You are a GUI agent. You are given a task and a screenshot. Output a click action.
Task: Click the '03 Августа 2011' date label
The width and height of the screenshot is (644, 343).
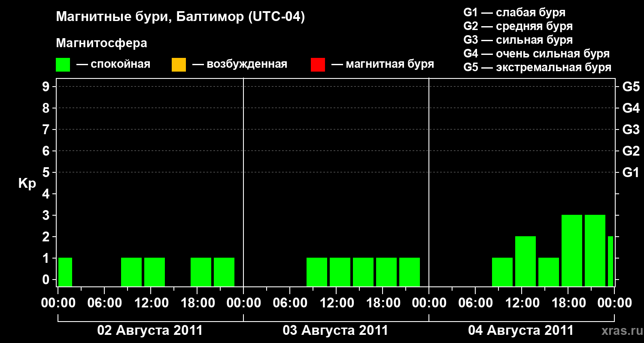336,331
